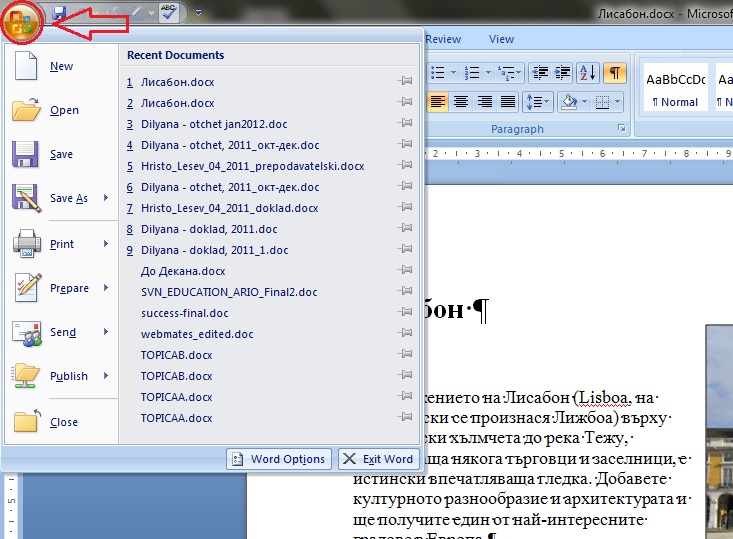
Task: Click the horizontal ruler at mark 5
Action: click(x=561, y=153)
